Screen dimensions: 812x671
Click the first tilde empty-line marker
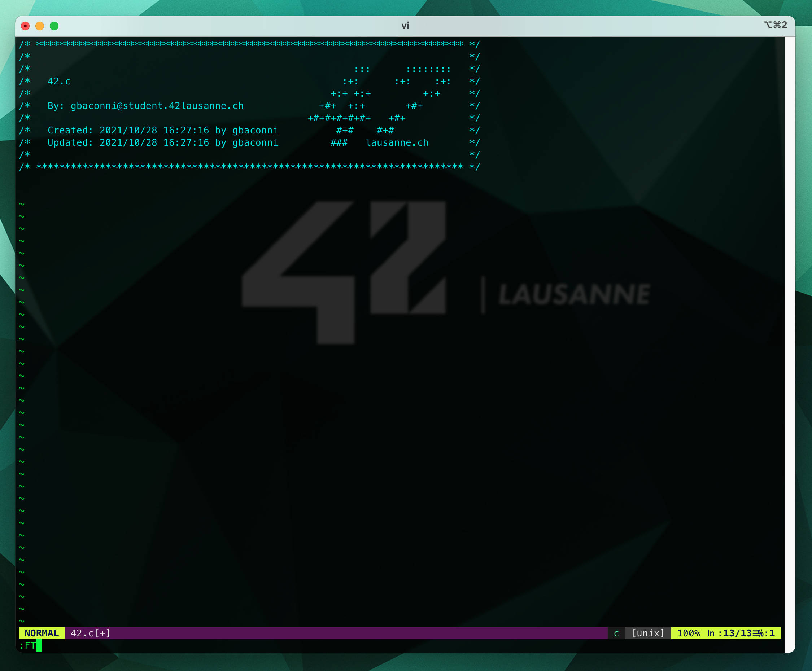[22, 204]
